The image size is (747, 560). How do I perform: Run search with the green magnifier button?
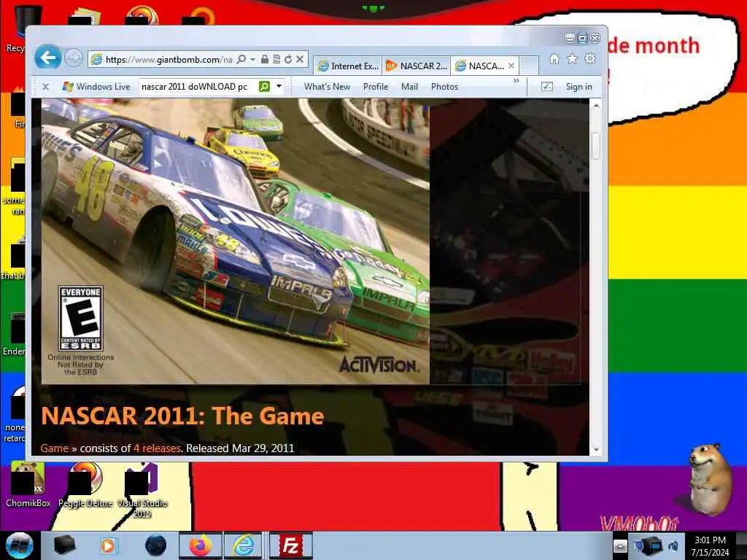tap(264, 86)
